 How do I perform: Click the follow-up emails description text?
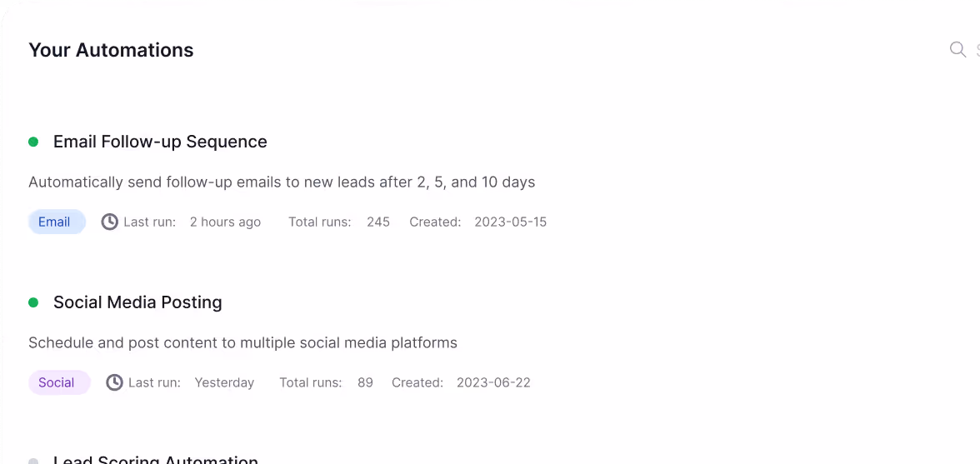282,182
